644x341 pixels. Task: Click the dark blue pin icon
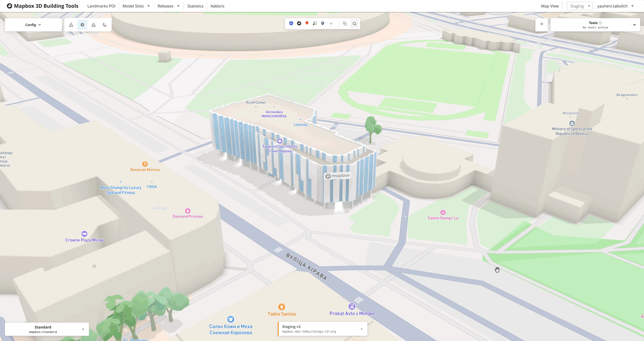pos(323,23)
